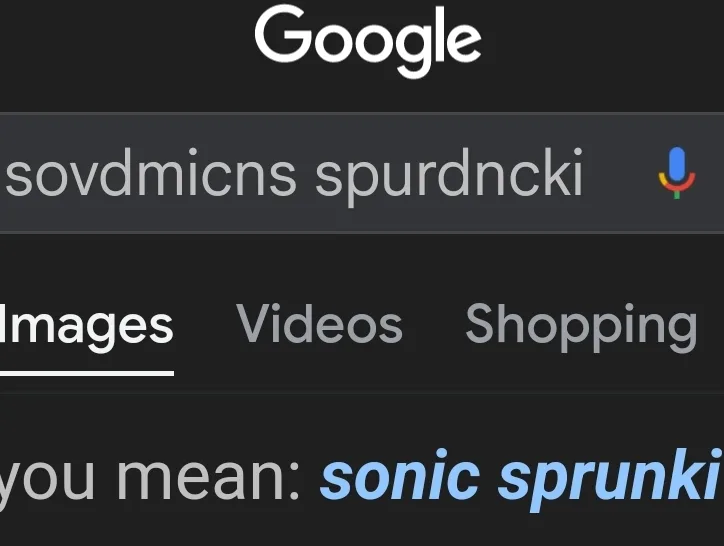
Task: Click the Google logo
Action: (x=368, y=42)
